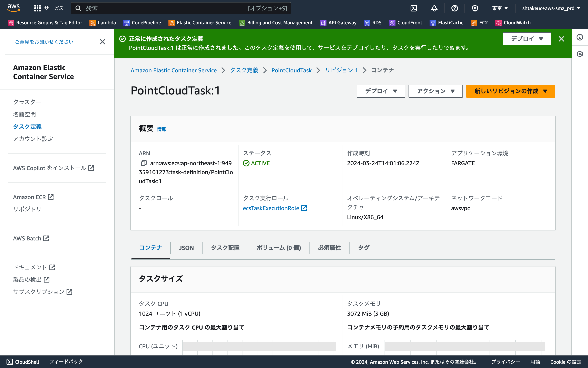This screenshot has height=368, width=588.
Task: Switch to the タスク配置 tab
Action: coord(225,248)
